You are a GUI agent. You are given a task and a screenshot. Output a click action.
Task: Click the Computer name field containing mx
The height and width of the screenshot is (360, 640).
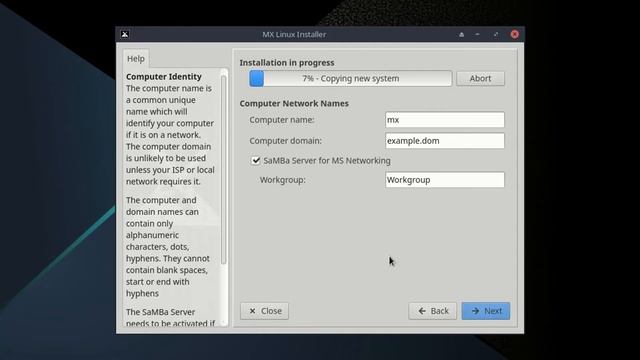[444, 120]
